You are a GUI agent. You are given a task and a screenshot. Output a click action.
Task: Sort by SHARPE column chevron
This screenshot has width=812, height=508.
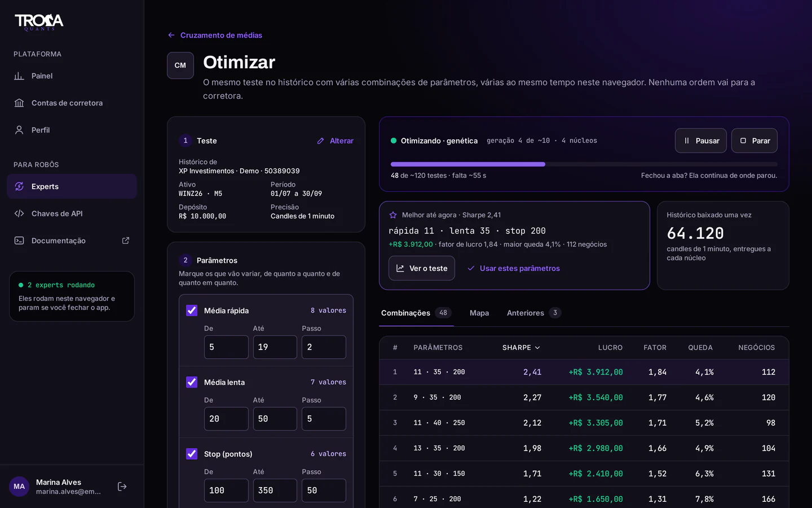tap(537, 348)
